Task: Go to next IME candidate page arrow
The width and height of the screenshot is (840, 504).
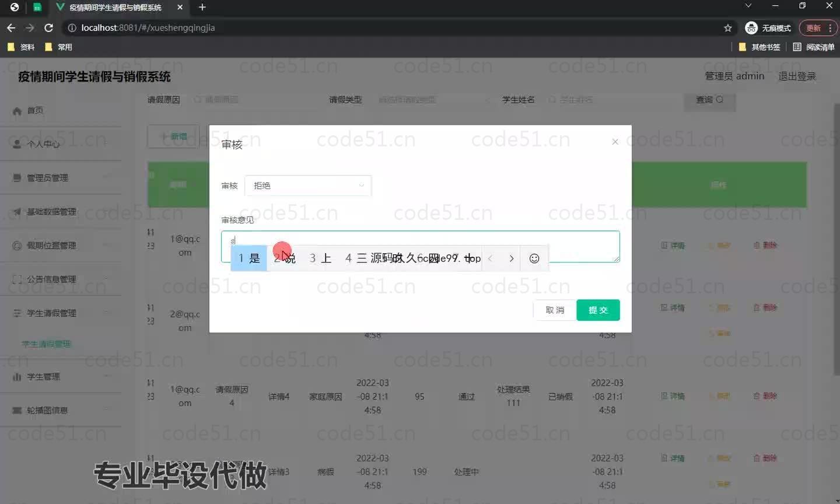Action: coord(512,258)
